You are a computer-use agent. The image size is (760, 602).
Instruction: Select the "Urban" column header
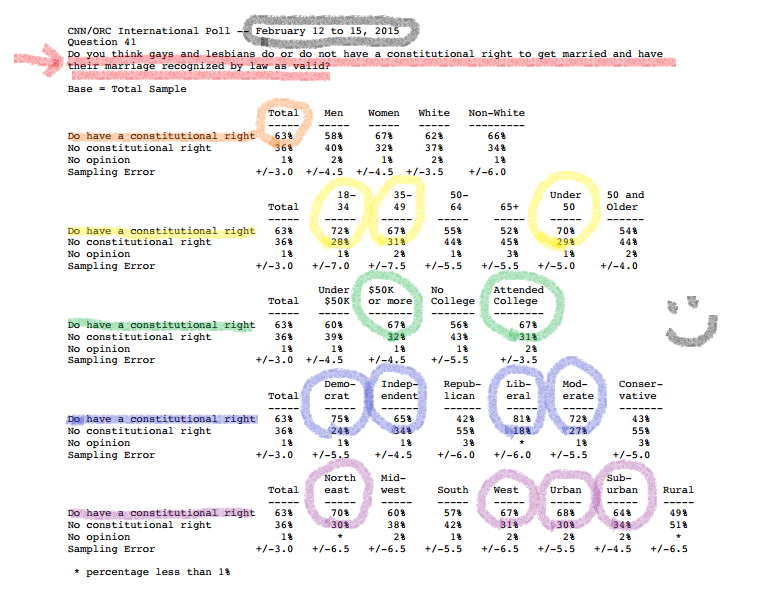565,490
